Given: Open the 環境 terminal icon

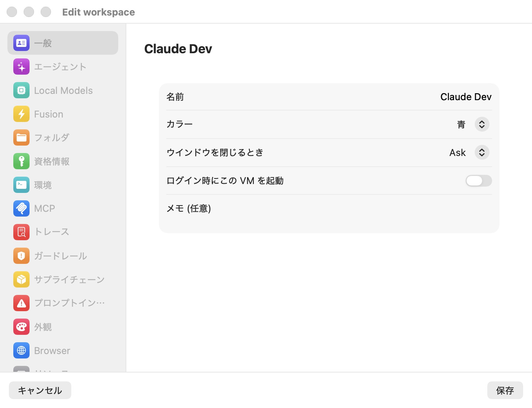Looking at the screenshot, I should tap(21, 185).
